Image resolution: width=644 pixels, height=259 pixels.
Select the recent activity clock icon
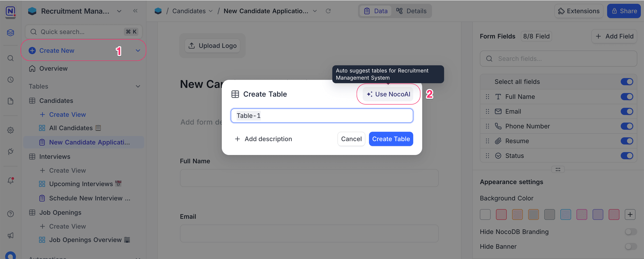(10, 79)
